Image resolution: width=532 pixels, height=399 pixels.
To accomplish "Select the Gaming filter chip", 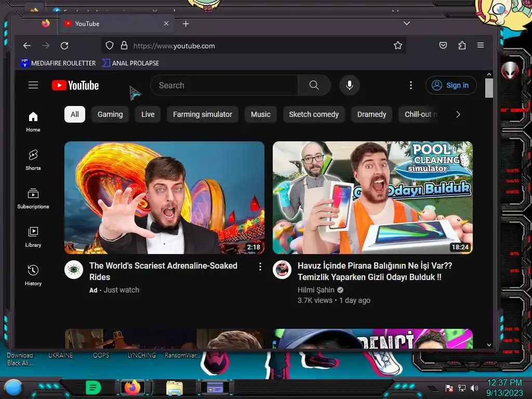I will tap(110, 114).
